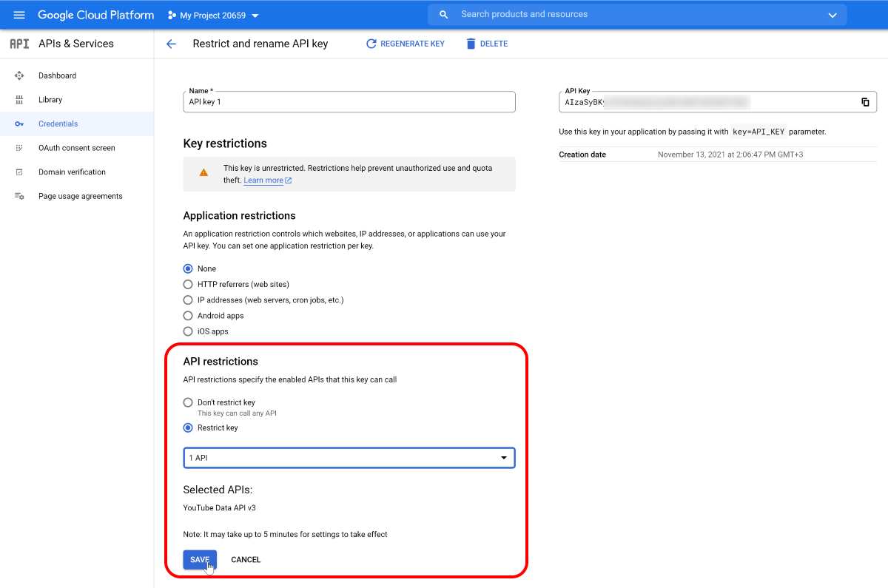The image size is (888, 588).
Task: Click the external link icon beside Learn more
Action: pyautogui.click(x=289, y=180)
